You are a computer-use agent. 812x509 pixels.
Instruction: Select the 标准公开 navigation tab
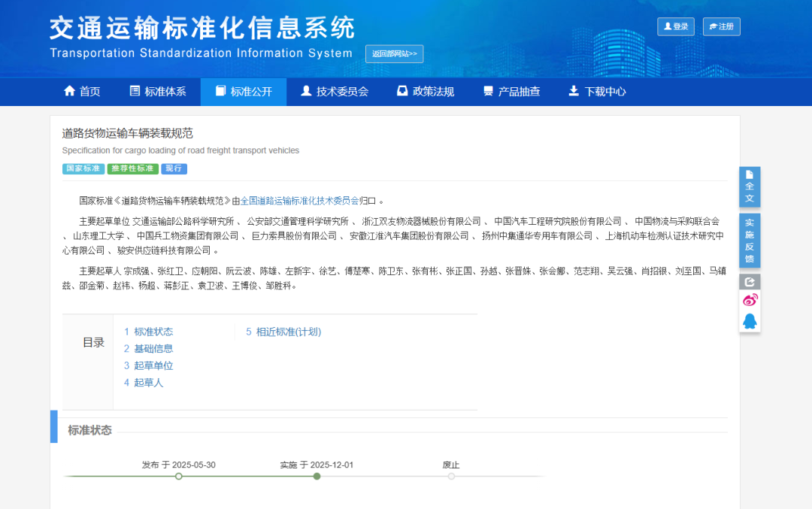[243, 92]
